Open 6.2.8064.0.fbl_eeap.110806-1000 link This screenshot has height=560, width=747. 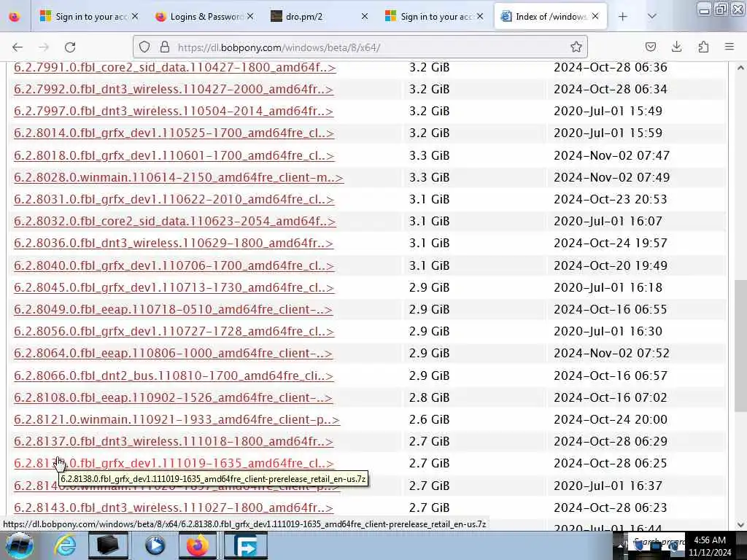173,353
